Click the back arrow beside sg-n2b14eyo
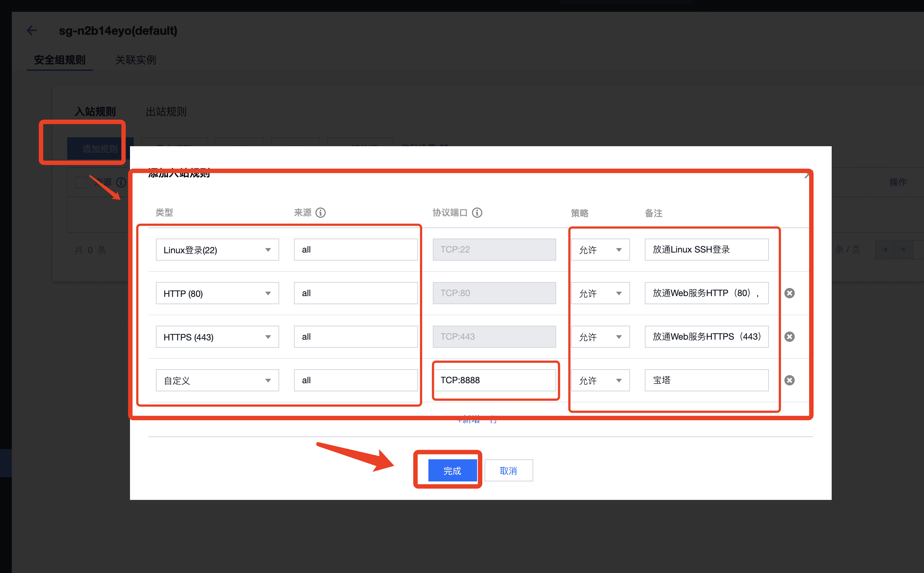924x573 pixels. coord(32,30)
